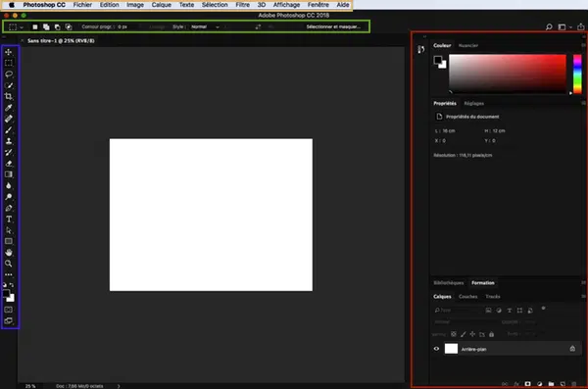Switch to the Tracés tab
The image size is (588, 389).
(493, 296)
